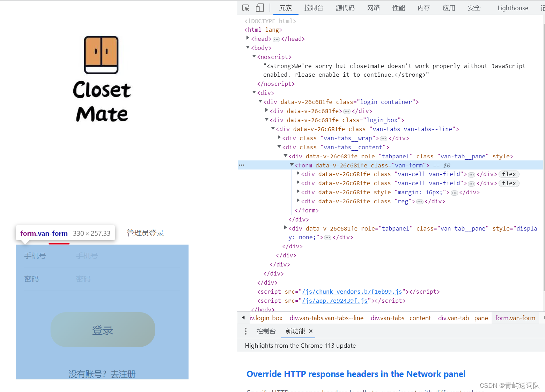The image size is (545, 392).
Task: Select div.van-tab__pane in the breadcrumb
Action: click(x=463, y=318)
